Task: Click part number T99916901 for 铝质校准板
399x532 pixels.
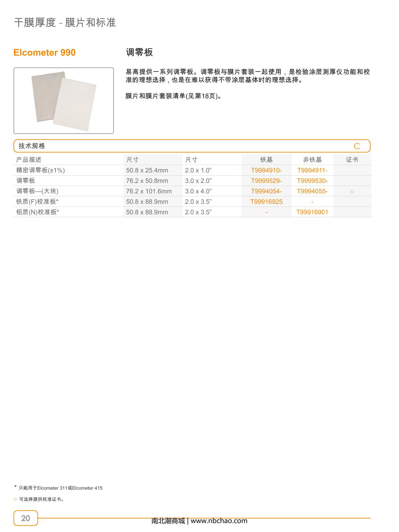Action: 312,212
